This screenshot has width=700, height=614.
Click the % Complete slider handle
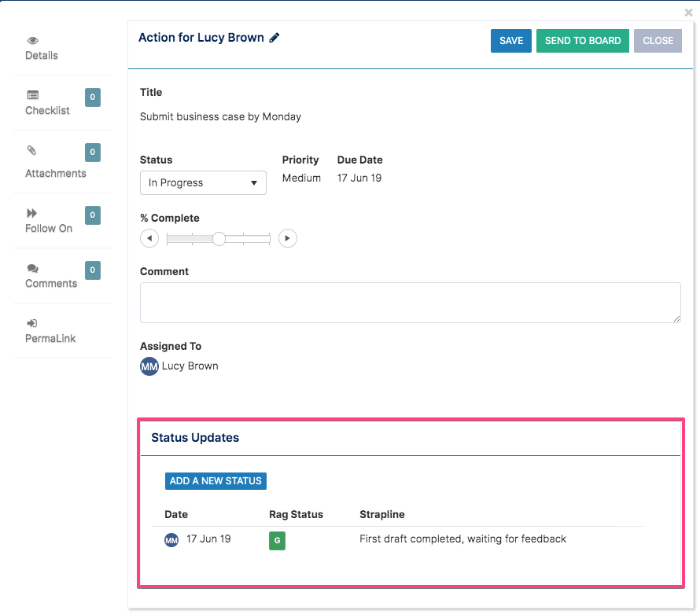219,239
